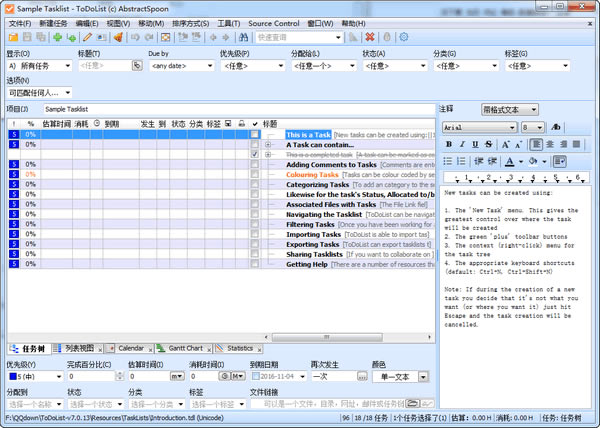Image resolution: width=600 pixels, height=428 pixels.
Task: Open the Source Control menu
Action: tap(273, 22)
